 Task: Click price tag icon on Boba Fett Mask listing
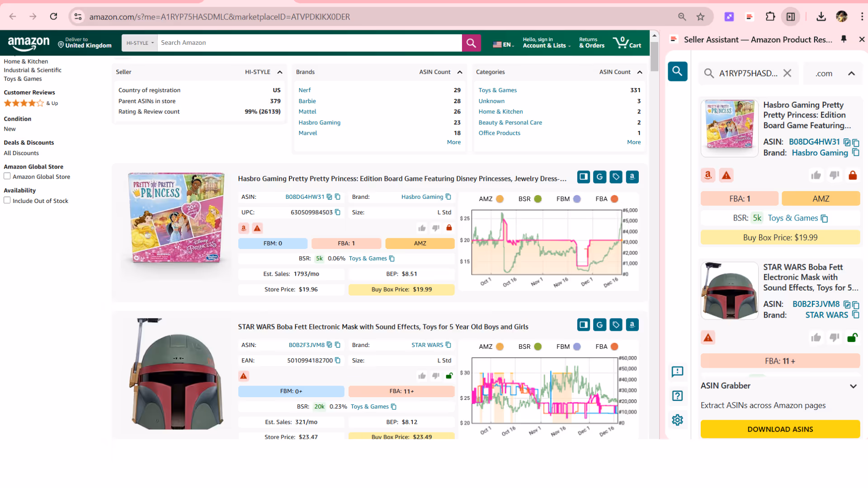tap(616, 324)
